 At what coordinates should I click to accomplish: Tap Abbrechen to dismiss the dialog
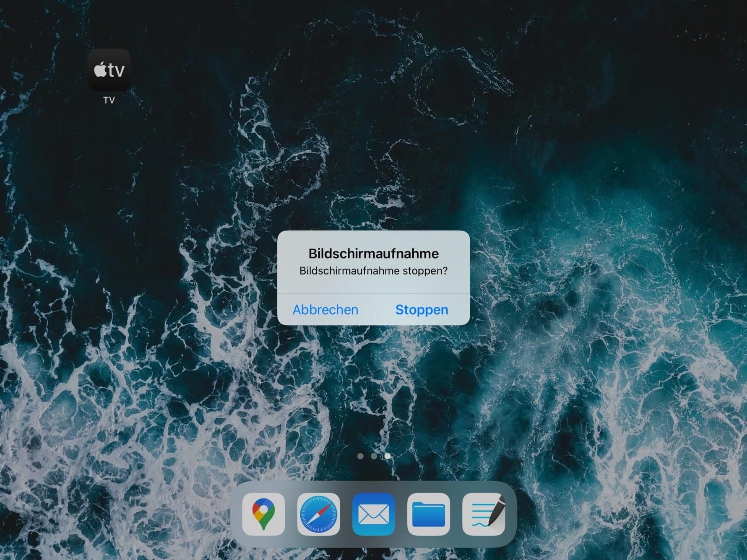click(325, 310)
